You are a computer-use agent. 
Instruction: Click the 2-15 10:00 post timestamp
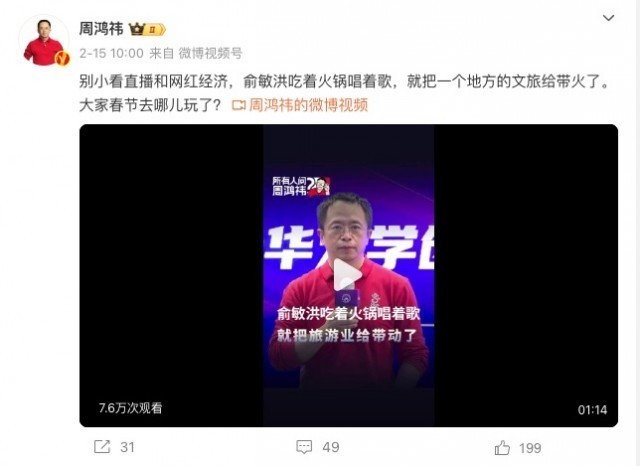111,53
